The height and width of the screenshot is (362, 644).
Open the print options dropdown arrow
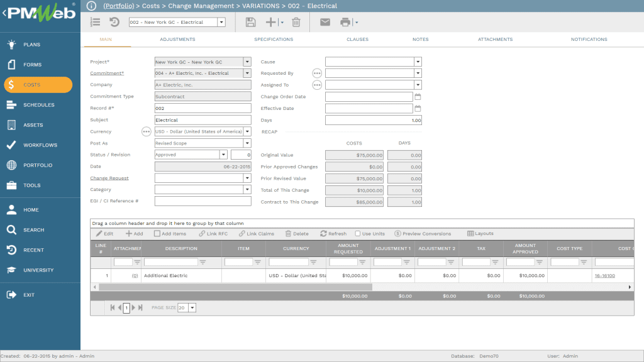(357, 23)
